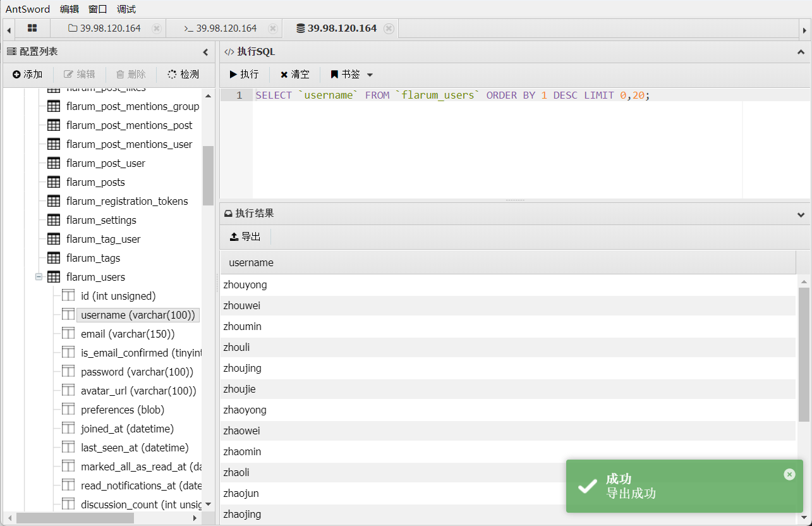
Task: Collapse the 配置列表 panel
Action: (205, 52)
